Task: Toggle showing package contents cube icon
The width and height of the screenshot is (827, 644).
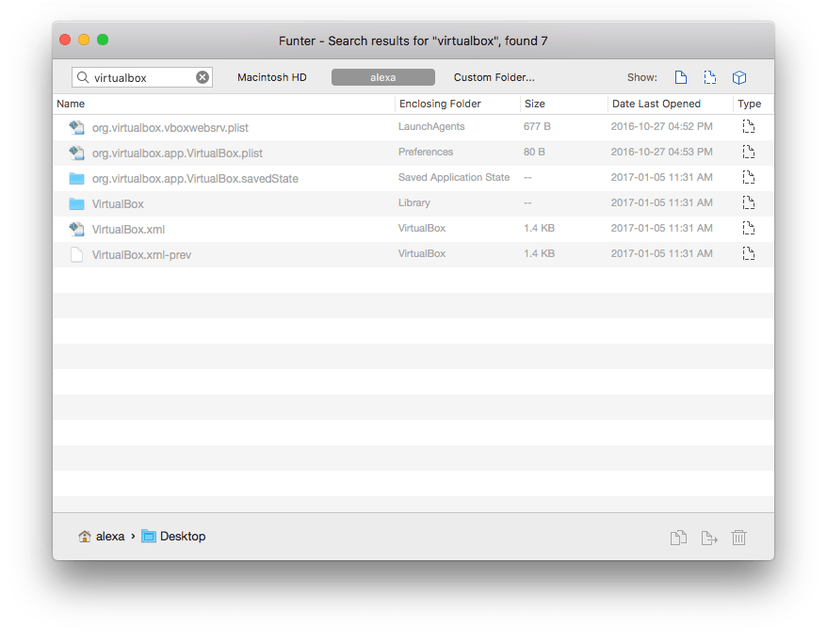Action: 739,77
